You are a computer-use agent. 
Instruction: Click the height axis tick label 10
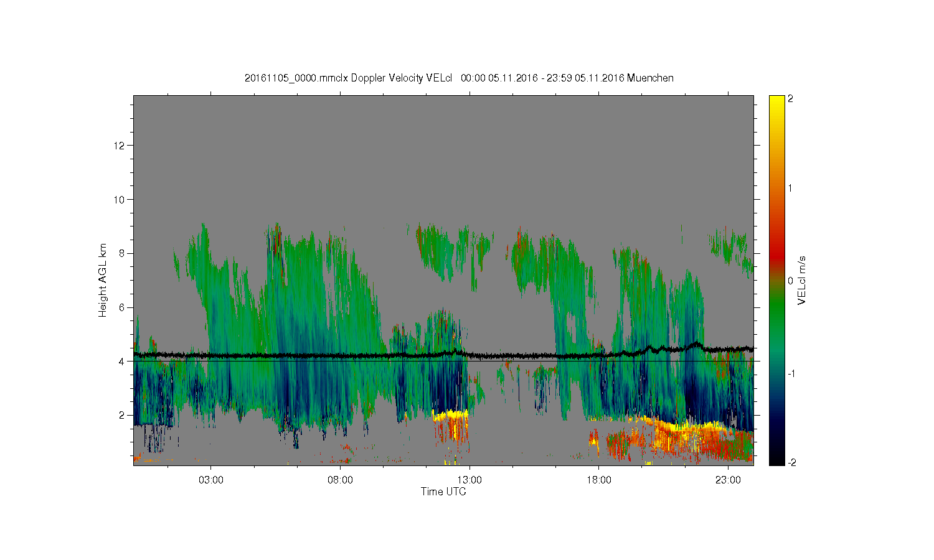click(120, 200)
